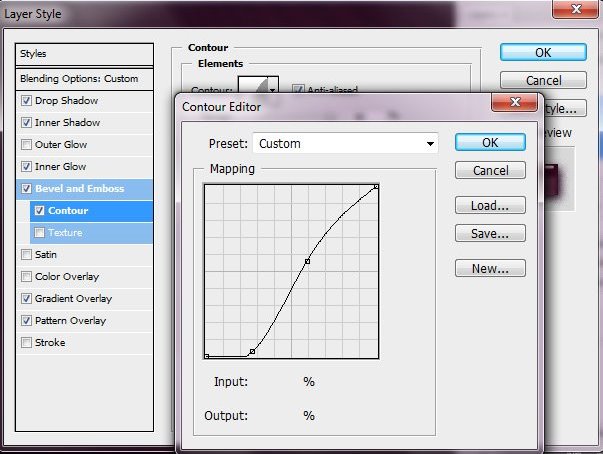Click the Contour thumbnail preview in Elements
The width and height of the screenshot is (603, 454).
point(257,89)
